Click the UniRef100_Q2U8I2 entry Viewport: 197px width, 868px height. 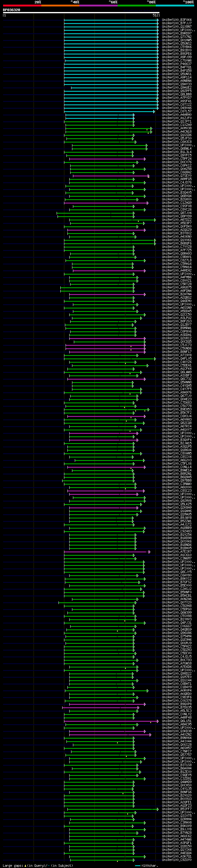point(177,338)
